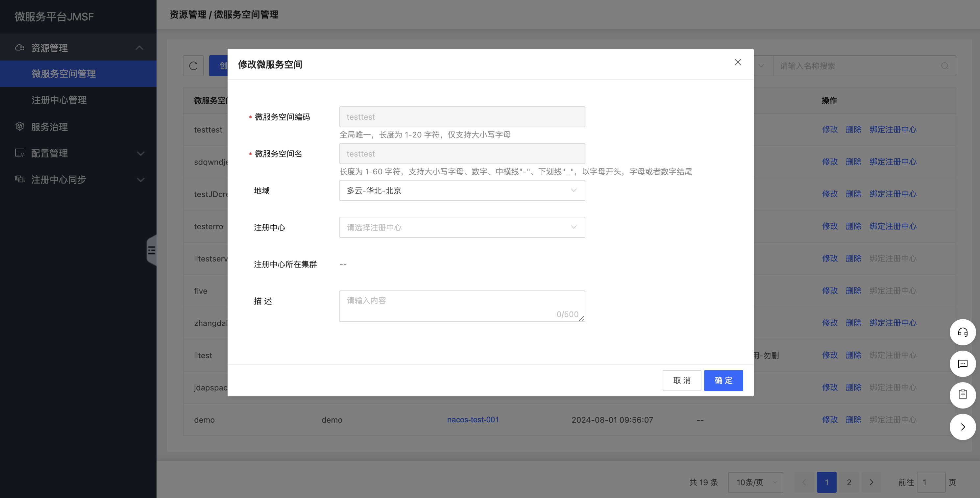Click 删除 for the demo row

tap(853, 419)
